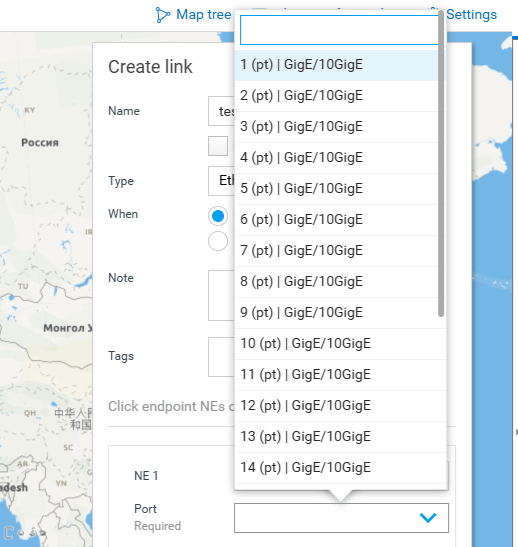Viewport: 518px width, 547px height.
Task: Open the Port dropdown chevron
Action: pos(428,518)
